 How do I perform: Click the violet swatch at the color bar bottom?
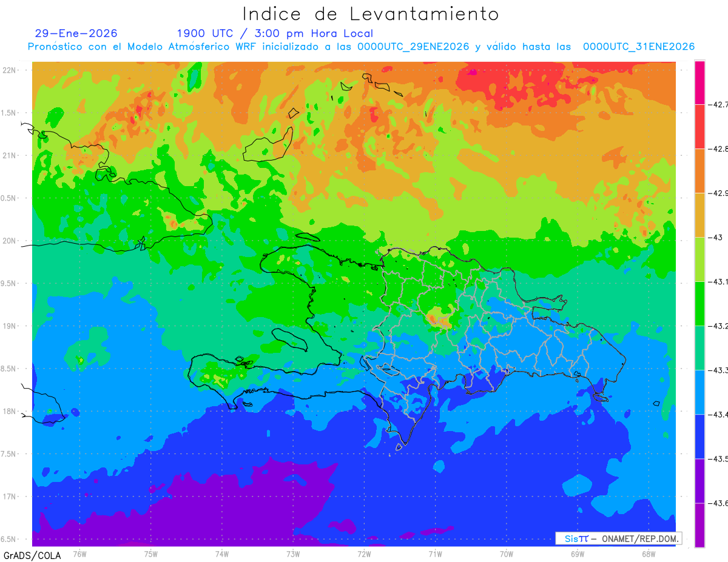[699, 524]
